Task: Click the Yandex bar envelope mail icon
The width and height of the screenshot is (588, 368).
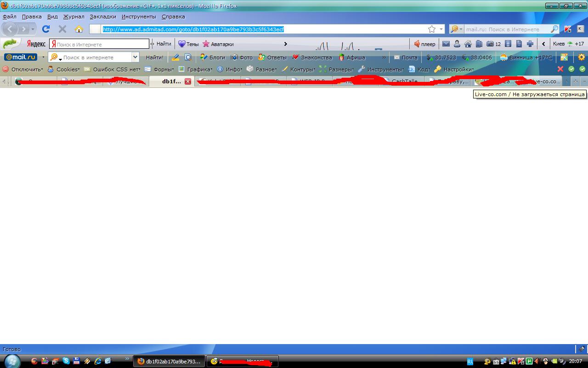Action: tap(446, 44)
